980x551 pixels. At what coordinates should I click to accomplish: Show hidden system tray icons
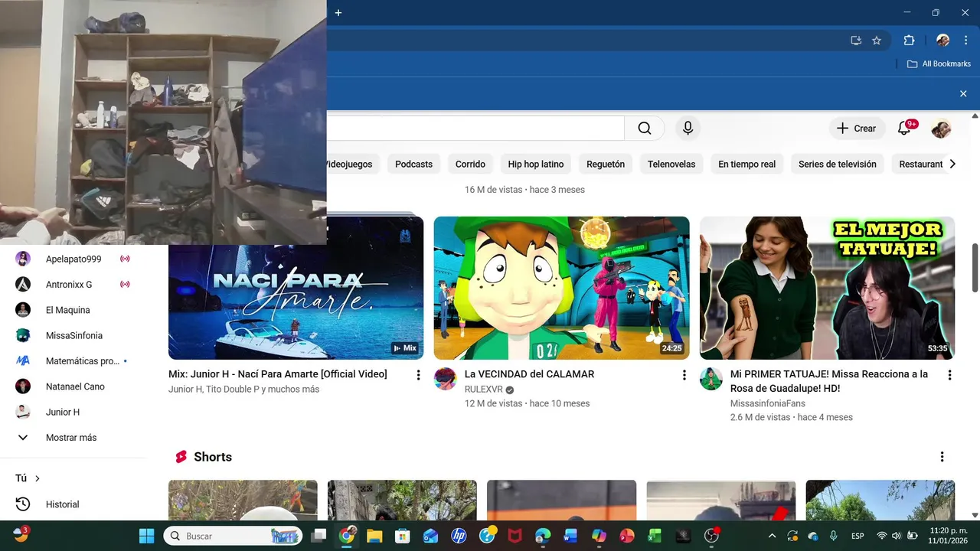772,536
